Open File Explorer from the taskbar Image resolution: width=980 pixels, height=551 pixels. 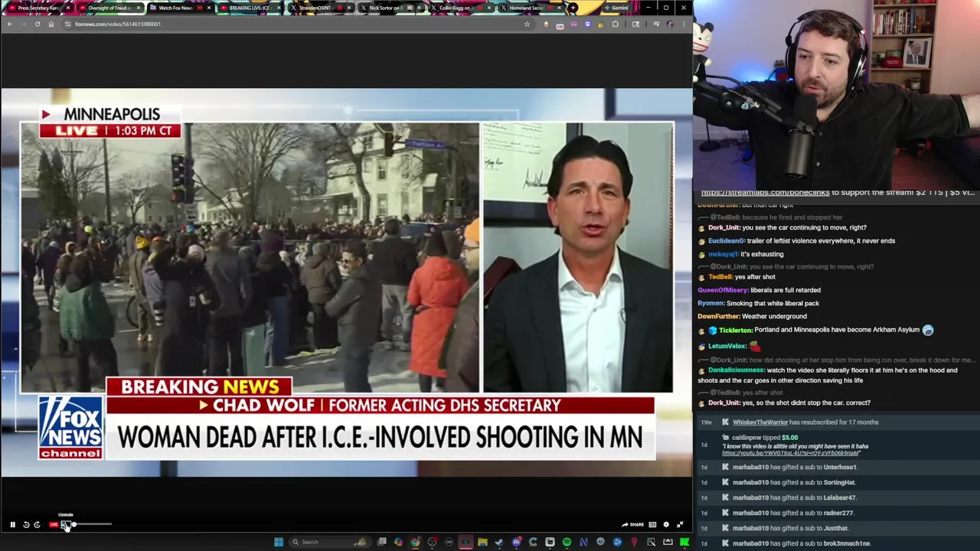pyautogui.click(x=482, y=542)
